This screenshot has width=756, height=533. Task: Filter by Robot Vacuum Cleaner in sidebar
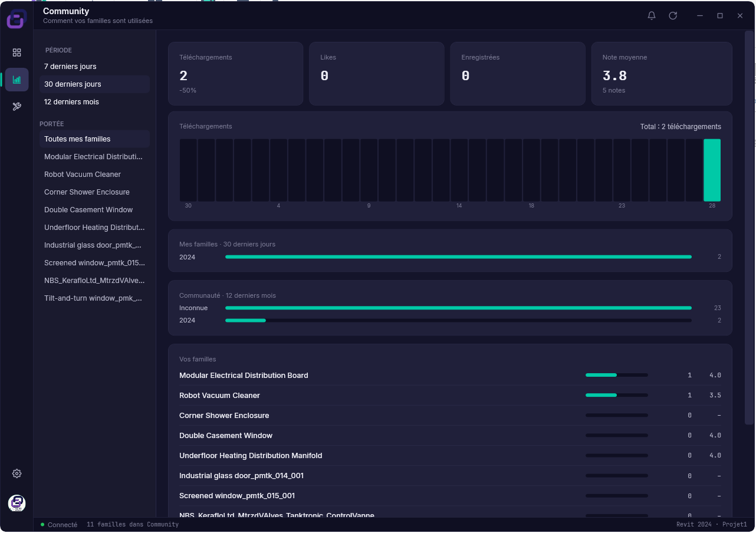coord(94,175)
